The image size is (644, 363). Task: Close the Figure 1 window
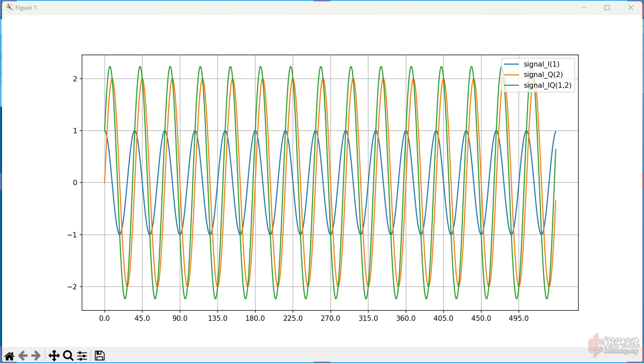(631, 7)
